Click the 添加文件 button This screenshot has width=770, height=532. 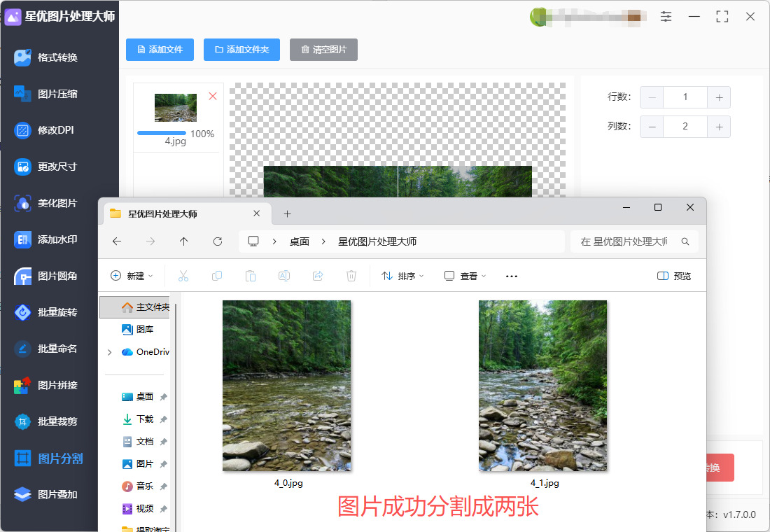(160, 50)
